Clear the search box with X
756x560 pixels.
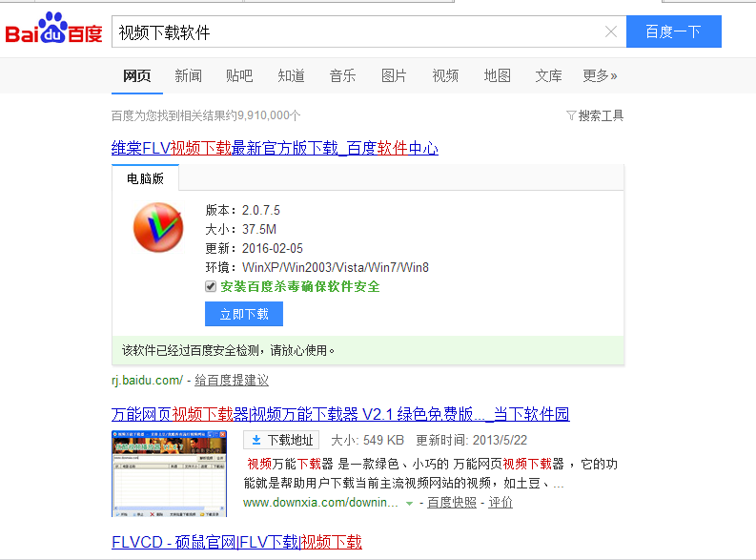[x=611, y=31]
